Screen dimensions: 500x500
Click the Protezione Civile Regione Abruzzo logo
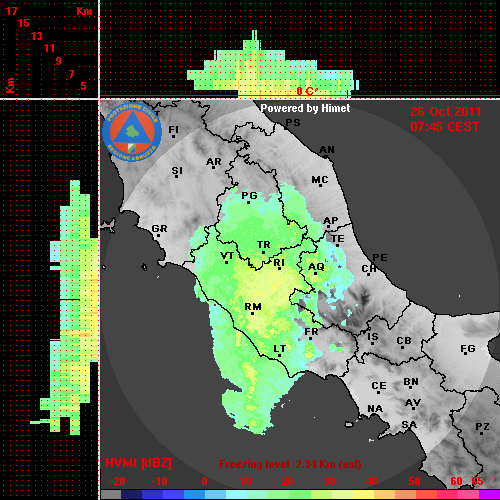tap(132, 132)
